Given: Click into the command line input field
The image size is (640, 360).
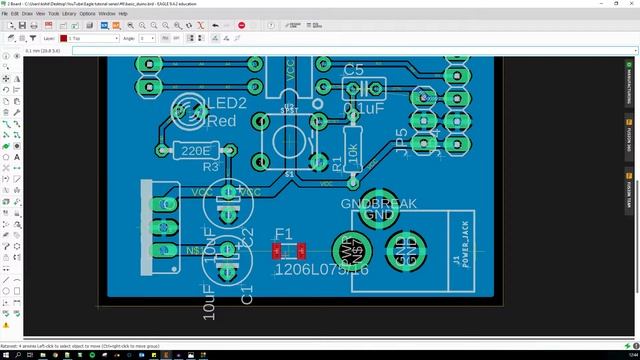Looking at the screenshot, I should coord(353,51).
